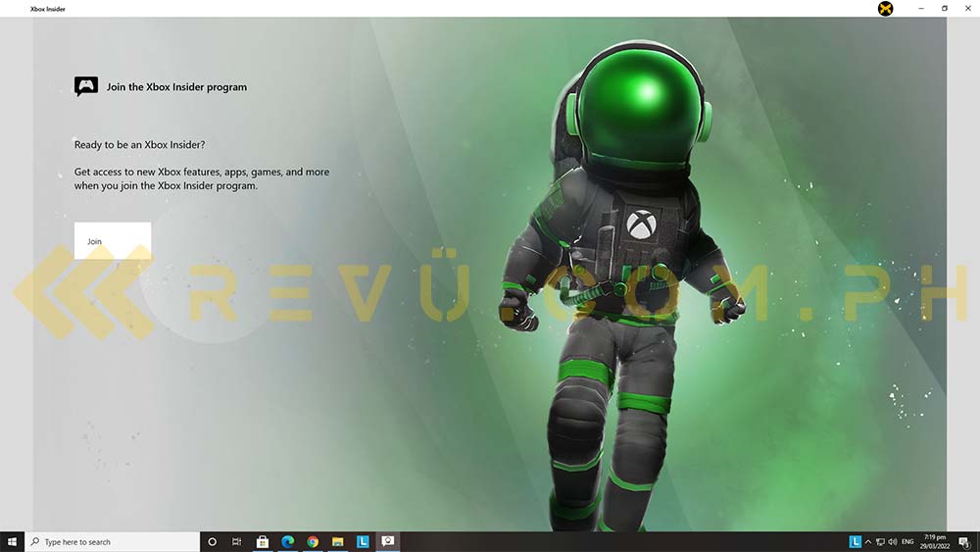
Task: Click the Join button
Action: click(113, 240)
